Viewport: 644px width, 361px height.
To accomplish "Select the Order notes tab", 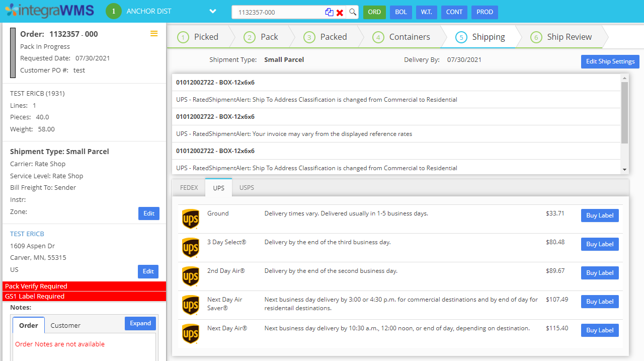I will point(29,325).
